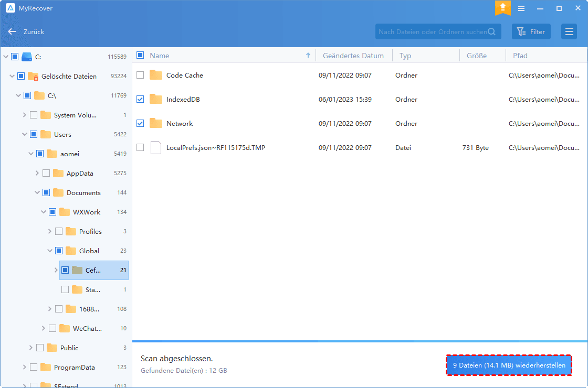
Task: Select the Public folder in tree
Action: pyautogui.click(x=69, y=348)
